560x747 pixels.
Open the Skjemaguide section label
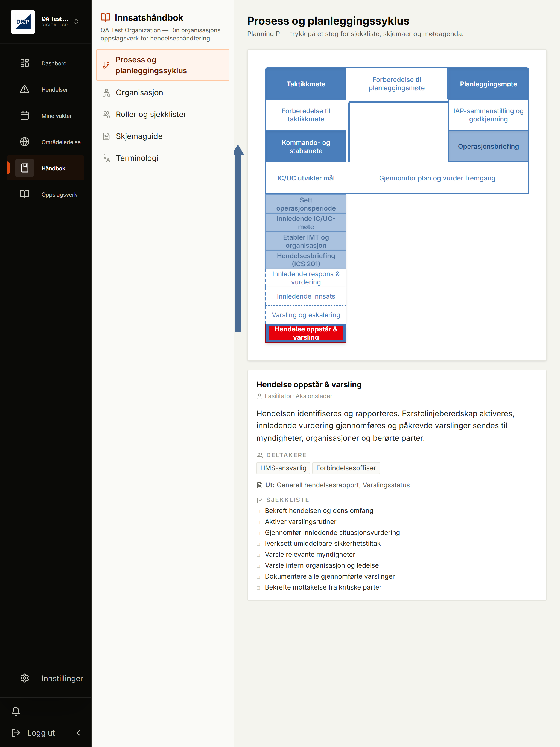pyautogui.click(x=139, y=136)
